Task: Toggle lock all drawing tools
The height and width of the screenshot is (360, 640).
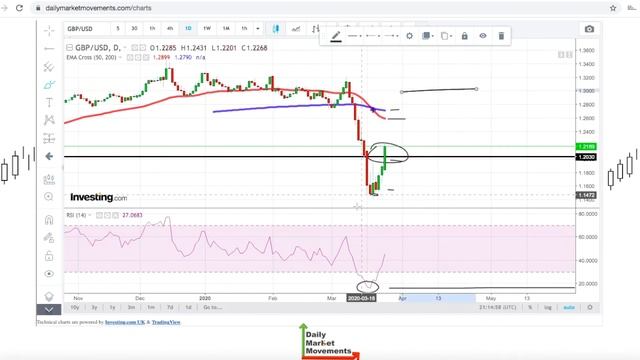Action: point(49,256)
